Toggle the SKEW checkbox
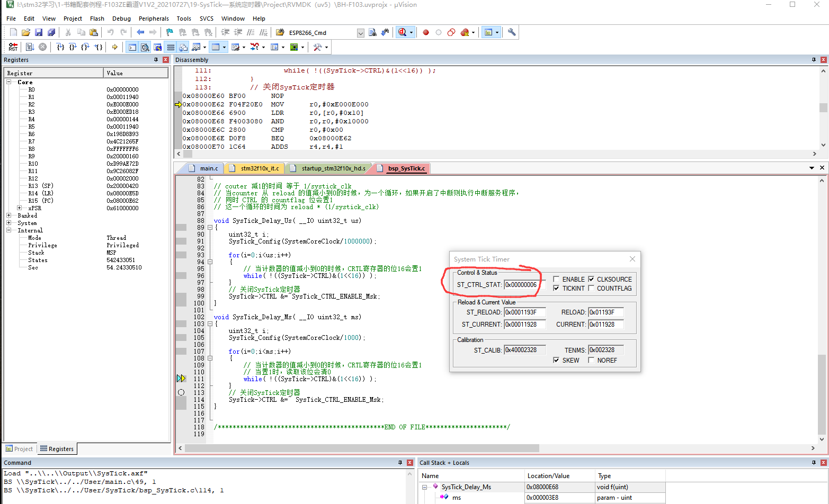829x504 pixels. click(x=556, y=360)
